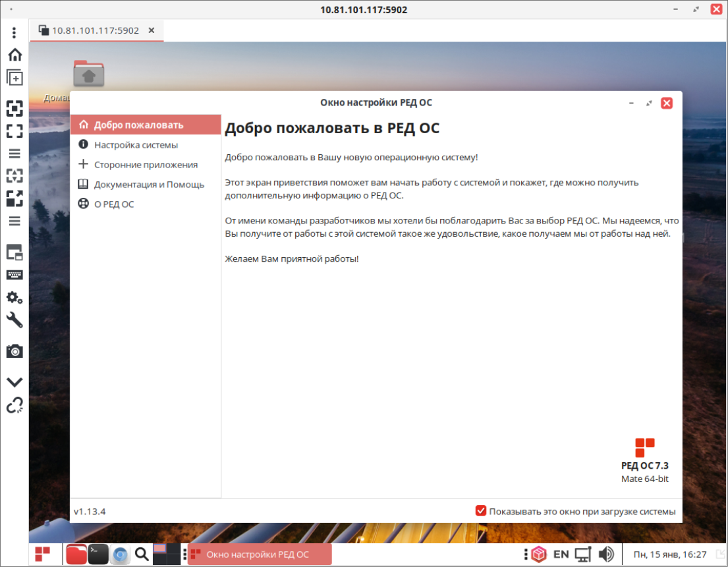This screenshot has height=567, width=728.
Task: Click the РЕД ОС 7.3 logo in the dialog
Action: [645, 448]
